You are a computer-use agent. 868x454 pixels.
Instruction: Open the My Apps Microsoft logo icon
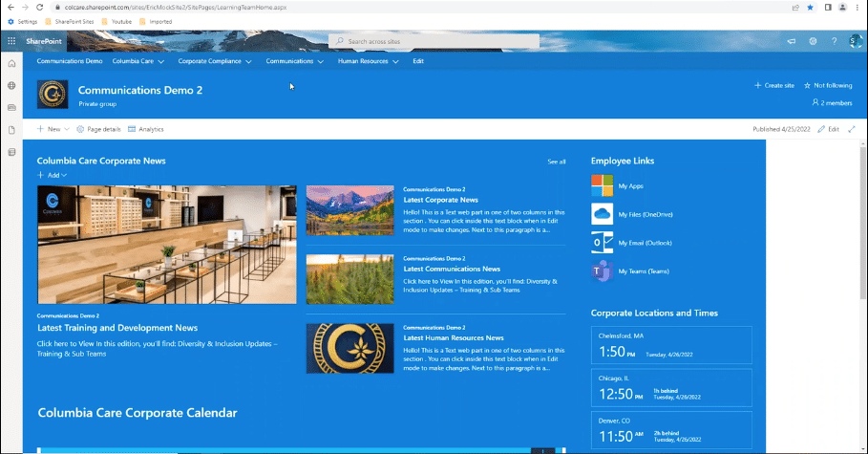point(602,185)
